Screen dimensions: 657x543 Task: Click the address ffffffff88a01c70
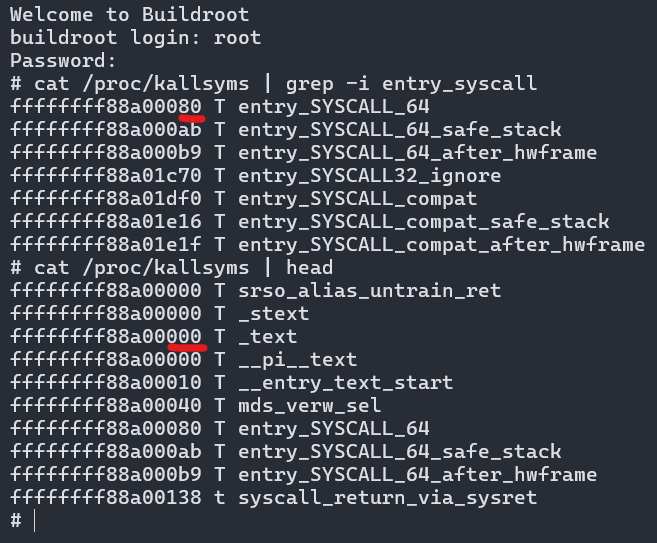pos(106,176)
